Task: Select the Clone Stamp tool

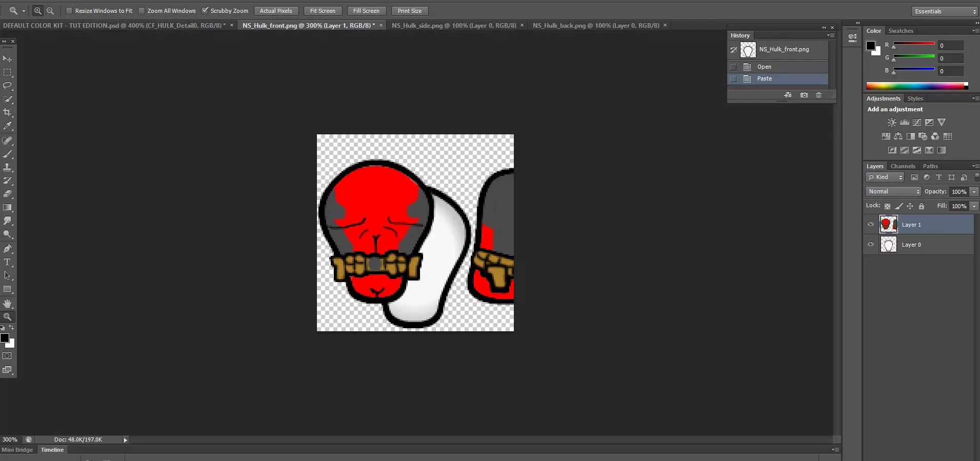Action: pos(7,167)
